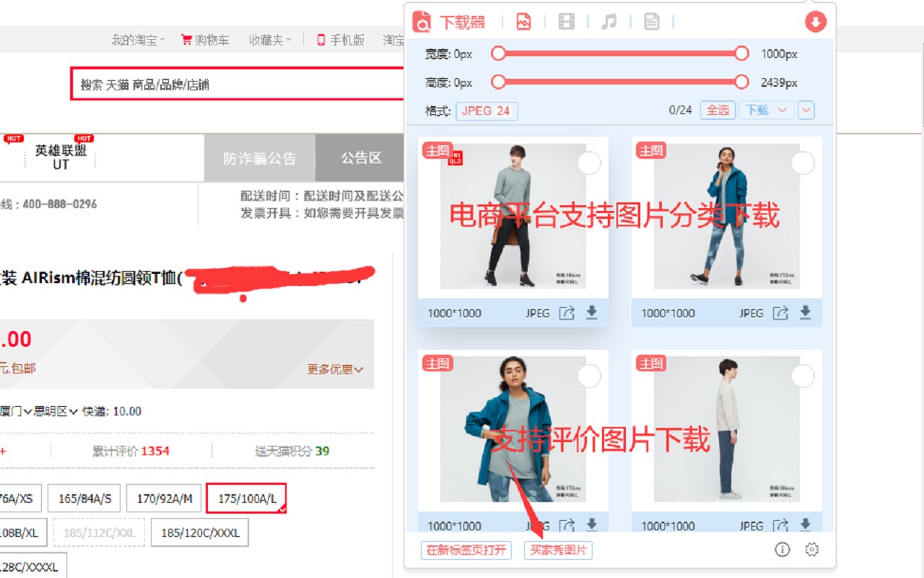
Task: Expand 我的淘宝 dropdown menu
Action: click(x=138, y=40)
